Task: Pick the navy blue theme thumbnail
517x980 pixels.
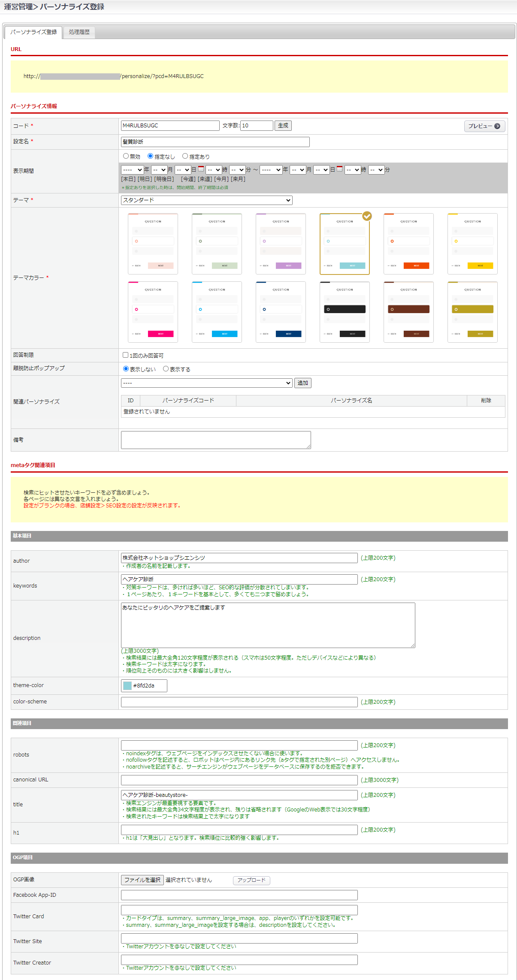Action: click(281, 312)
